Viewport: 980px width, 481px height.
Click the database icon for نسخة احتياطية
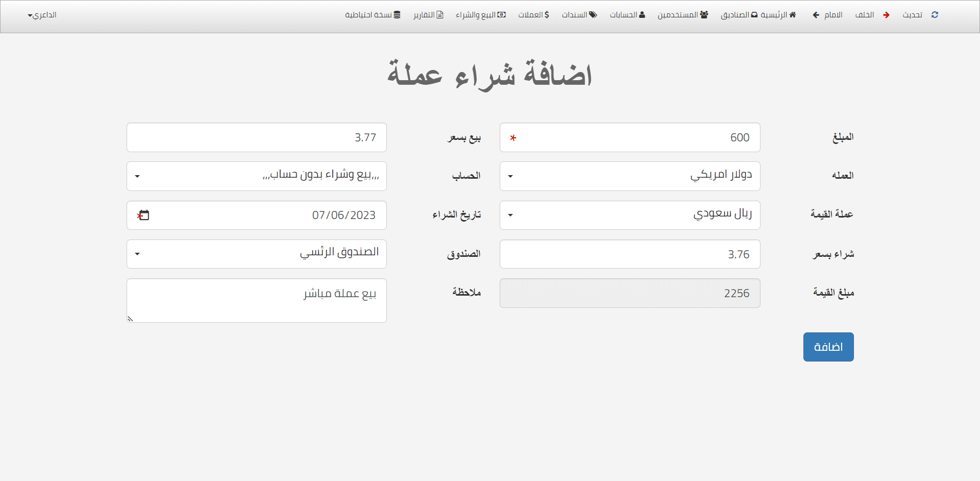tap(397, 15)
